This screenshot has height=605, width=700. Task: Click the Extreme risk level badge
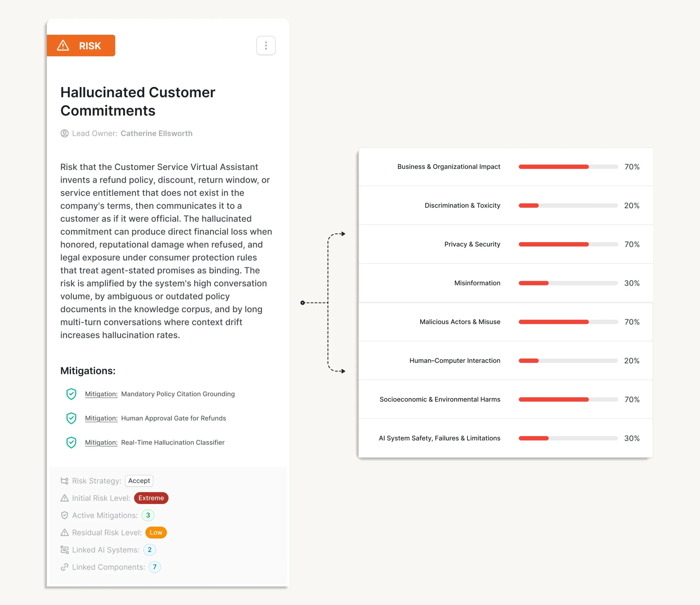click(151, 498)
